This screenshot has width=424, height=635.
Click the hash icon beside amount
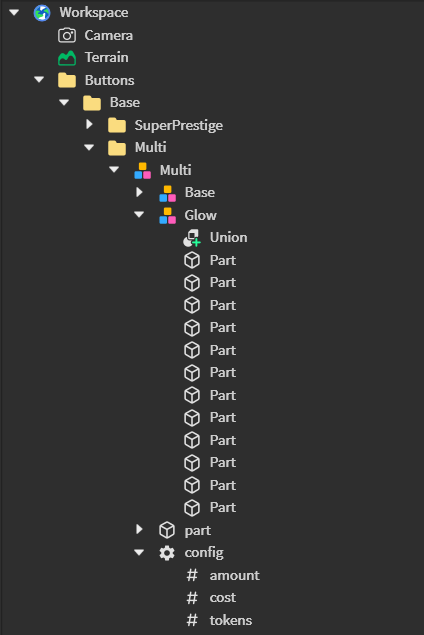click(x=192, y=575)
